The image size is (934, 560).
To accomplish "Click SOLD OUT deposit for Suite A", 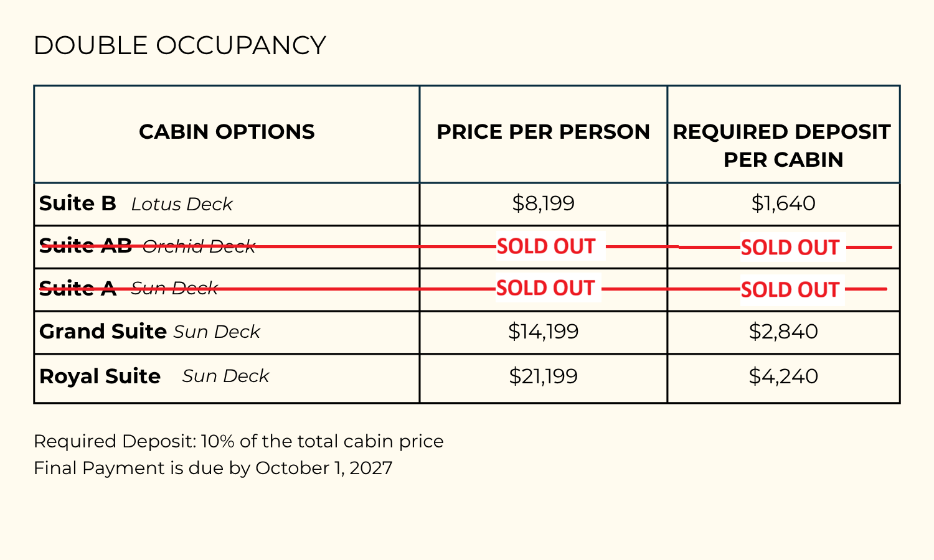I will tap(790, 290).
